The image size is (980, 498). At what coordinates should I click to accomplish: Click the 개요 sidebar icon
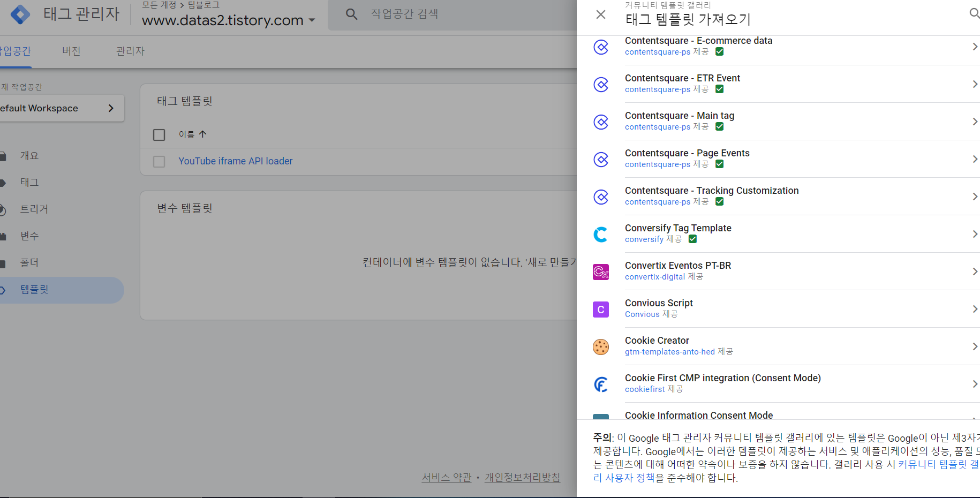point(3,156)
